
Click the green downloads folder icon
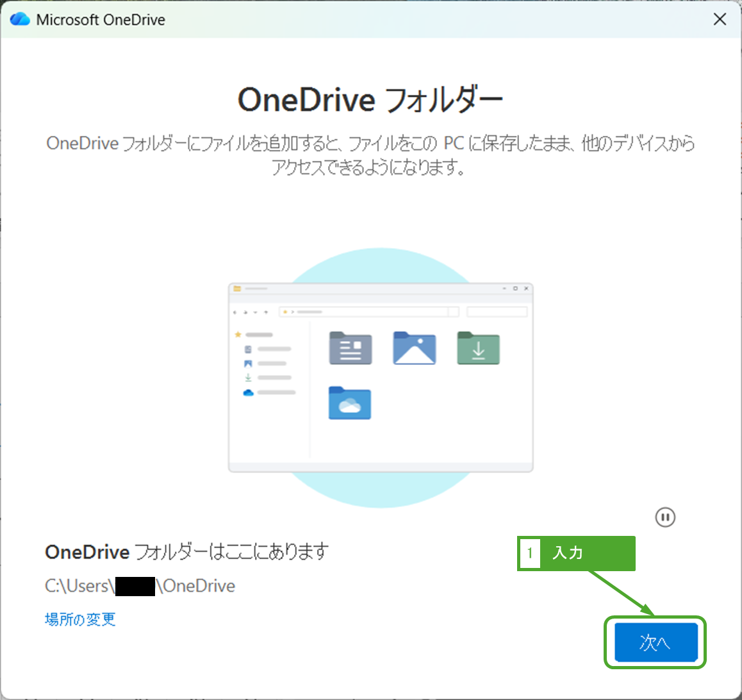click(x=478, y=348)
